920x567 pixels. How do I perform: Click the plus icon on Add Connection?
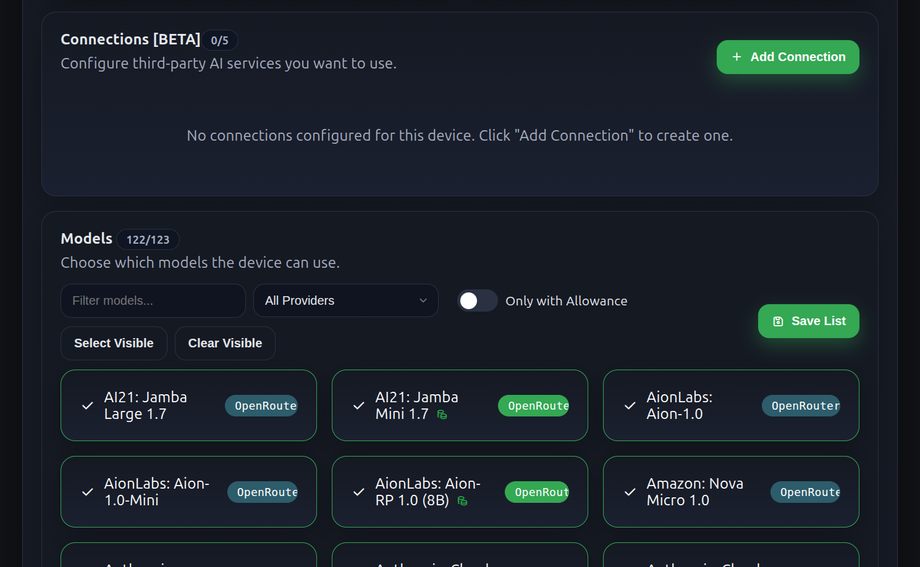(737, 57)
